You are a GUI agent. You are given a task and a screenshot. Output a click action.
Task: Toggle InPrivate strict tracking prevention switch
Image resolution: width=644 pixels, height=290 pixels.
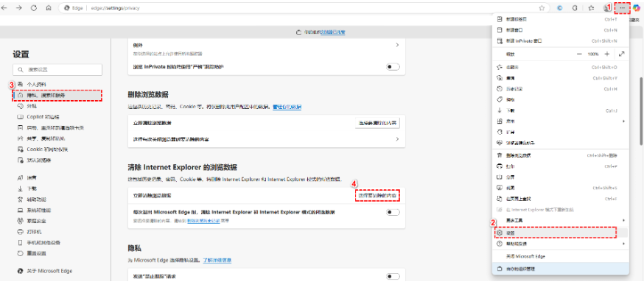click(393, 67)
